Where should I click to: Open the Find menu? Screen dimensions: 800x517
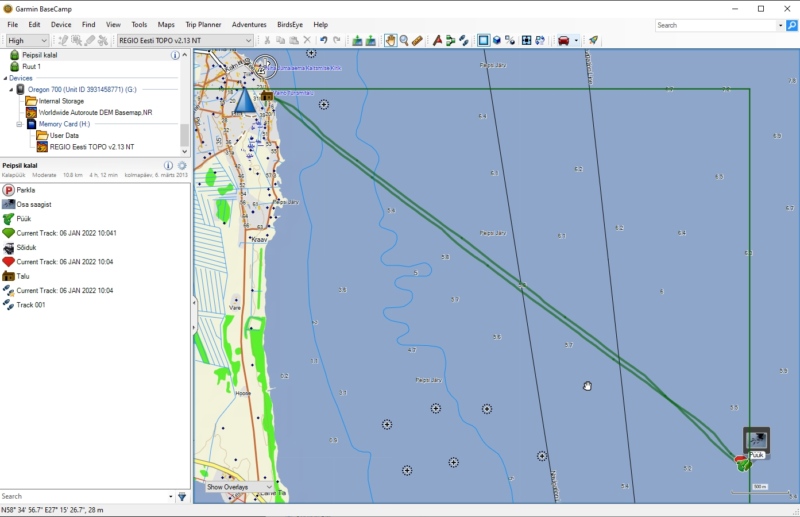coord(88,24)
